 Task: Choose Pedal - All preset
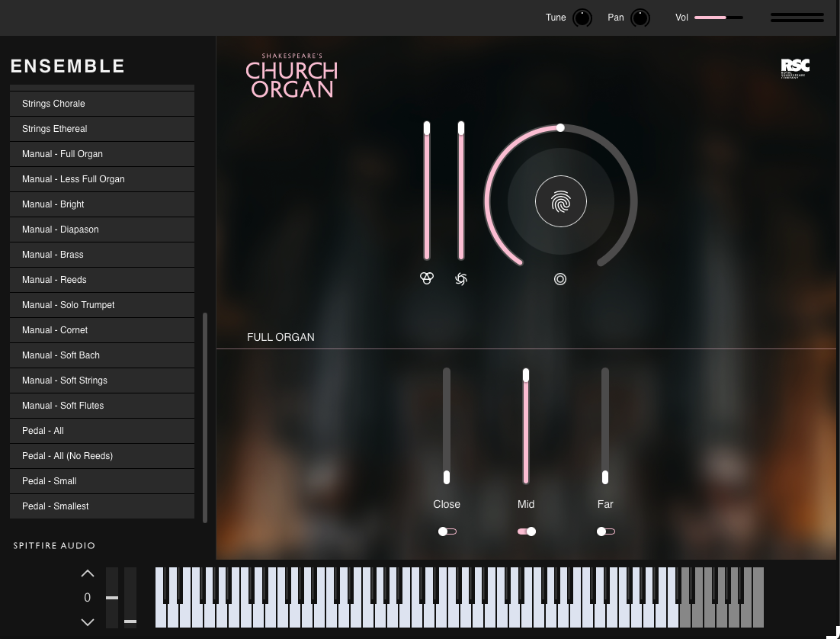click(102, 431)
